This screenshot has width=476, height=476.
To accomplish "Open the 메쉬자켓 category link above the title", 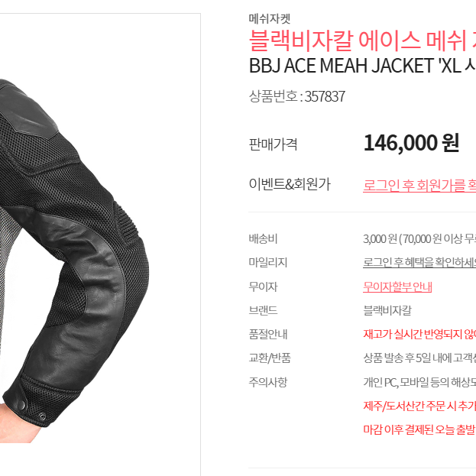I will [270, 19].
